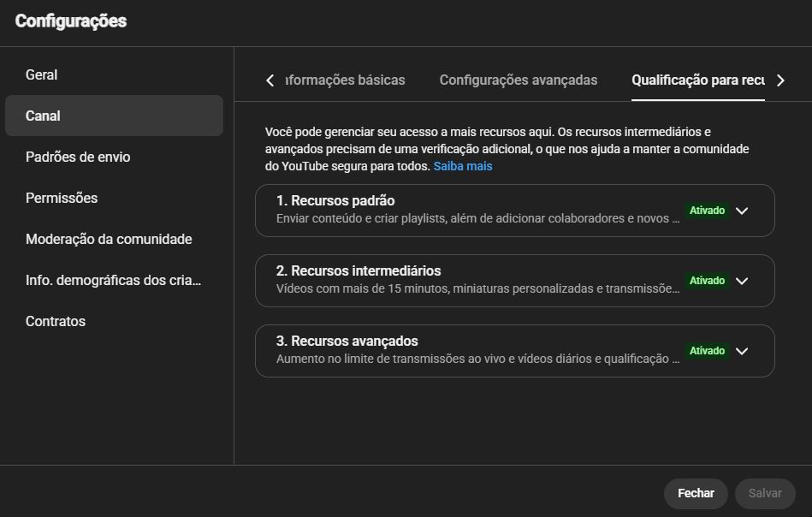Select Canal in the settings sidebar

(114, 116)
